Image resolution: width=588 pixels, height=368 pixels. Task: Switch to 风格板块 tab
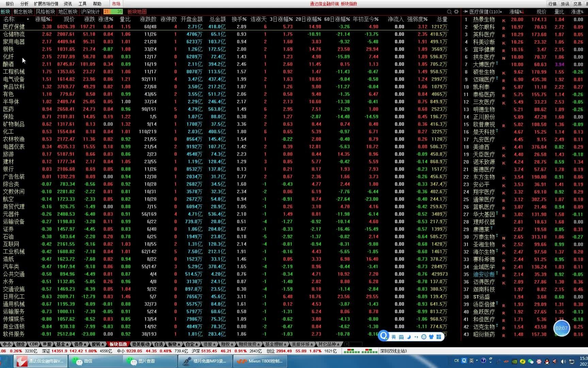[x=45, y=12]
